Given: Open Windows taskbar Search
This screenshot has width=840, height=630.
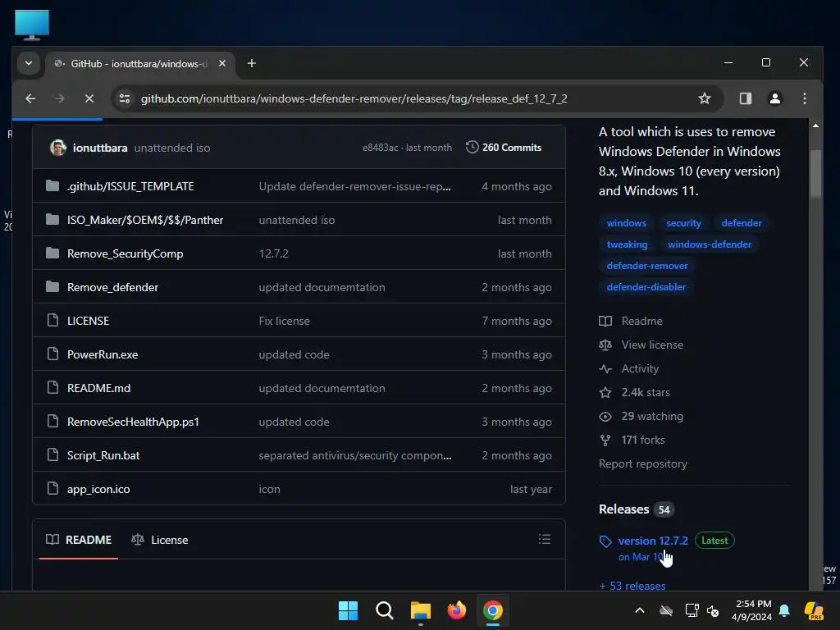Looking at the screenshot, I should (x=384, y=610).
